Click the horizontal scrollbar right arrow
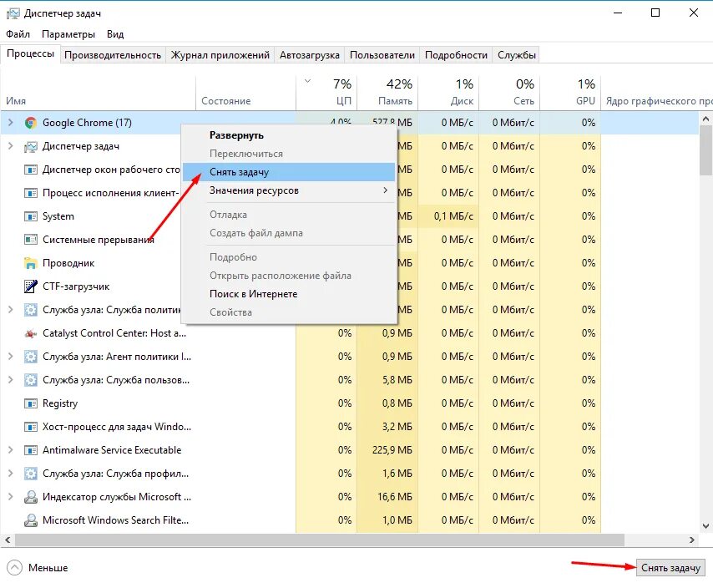Image resolution: width=713 pixels, height=588 pixels. [x=691, y=540]
